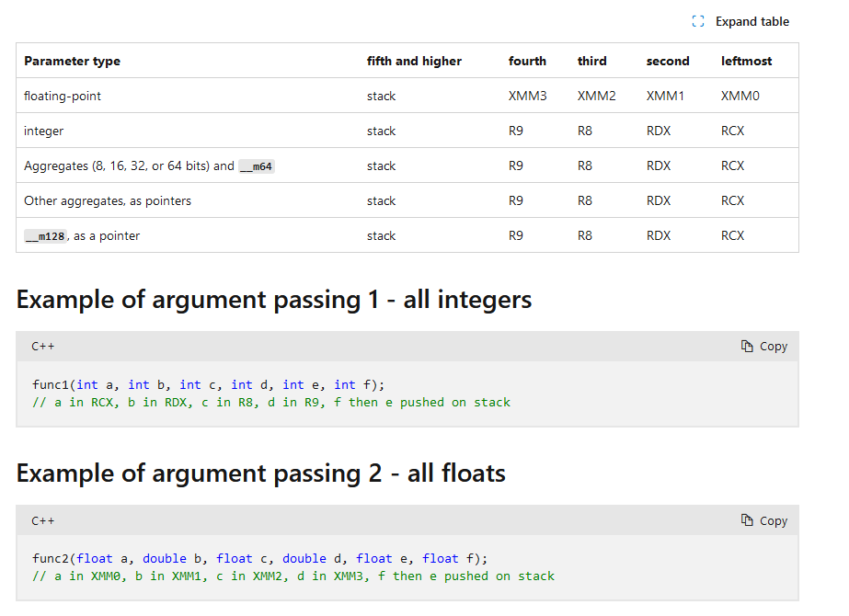Click the XMM3 cell in floating-point row
Screen dimensions: 849x616
(527, 96)
